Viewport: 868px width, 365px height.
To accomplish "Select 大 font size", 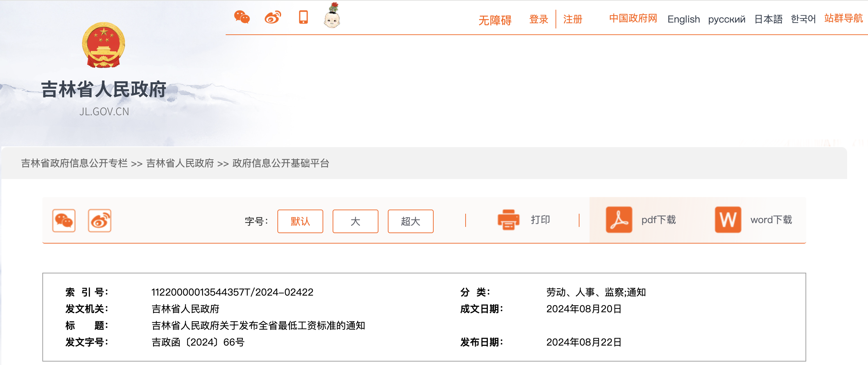I will coord(356,221).
